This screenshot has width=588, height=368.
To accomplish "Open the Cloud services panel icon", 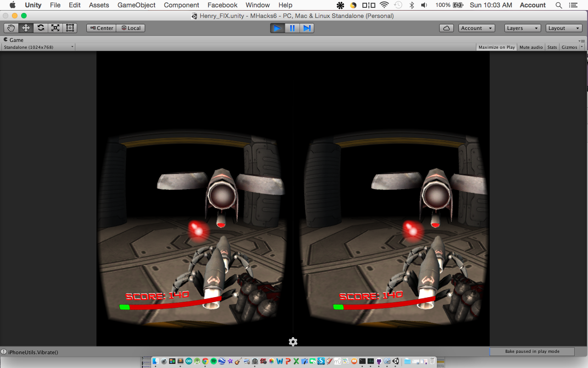I will click(446, 28).
